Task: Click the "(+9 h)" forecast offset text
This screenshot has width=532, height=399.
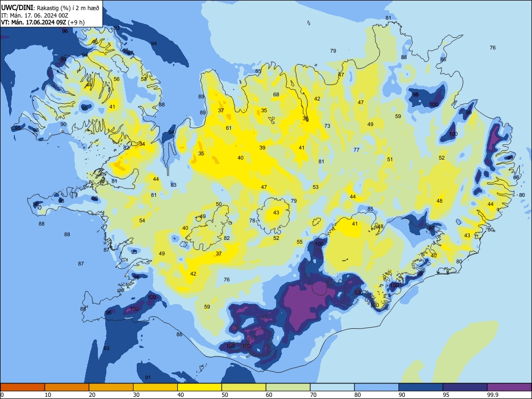Action: (x=76, y=22)
